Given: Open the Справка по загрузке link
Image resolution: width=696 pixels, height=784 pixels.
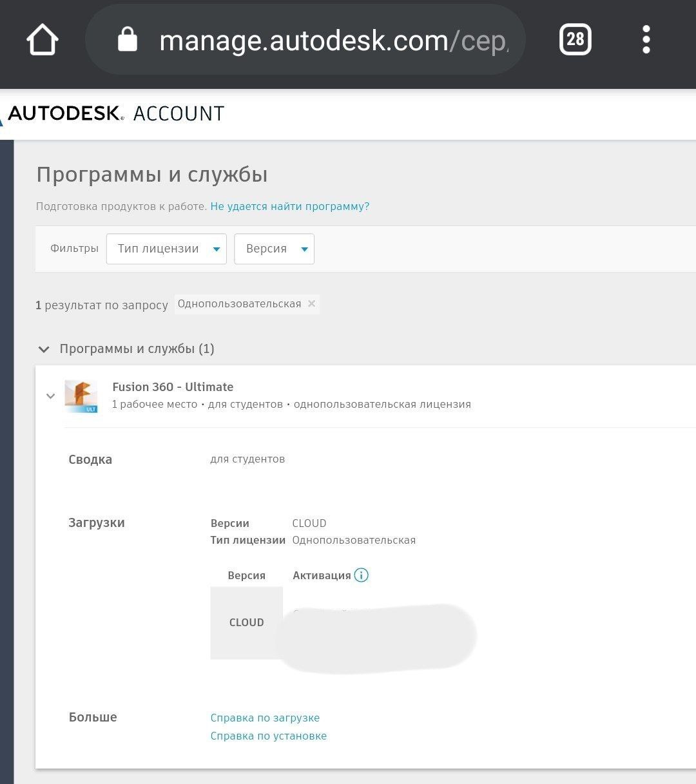Looking at the screenshot, I should coord(265,718).
